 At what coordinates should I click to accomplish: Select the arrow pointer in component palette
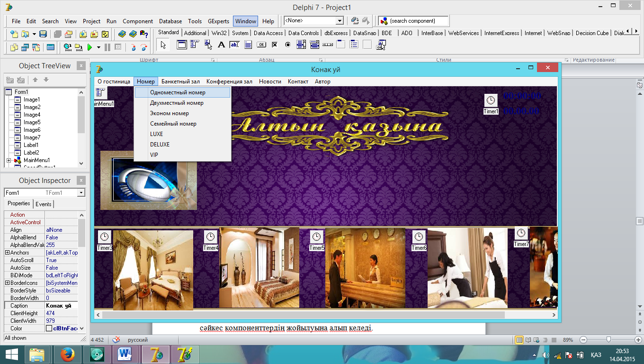click(x=163, y=45)
